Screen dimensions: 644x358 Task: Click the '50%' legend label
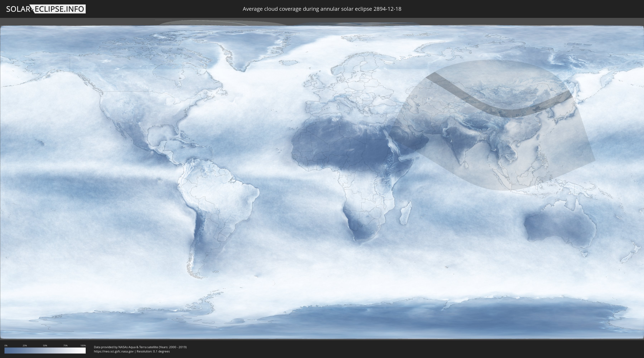pyautogui.click(x=45, y=345)
